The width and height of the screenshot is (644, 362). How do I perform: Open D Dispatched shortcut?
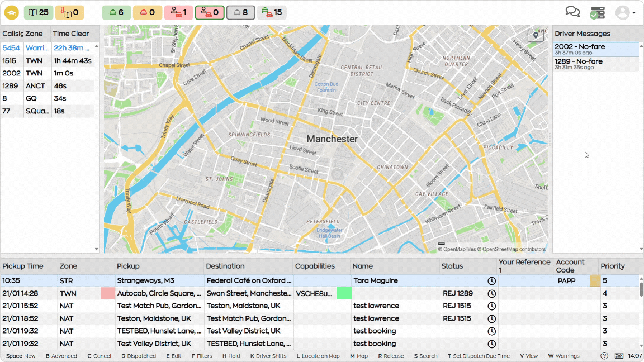139,356
